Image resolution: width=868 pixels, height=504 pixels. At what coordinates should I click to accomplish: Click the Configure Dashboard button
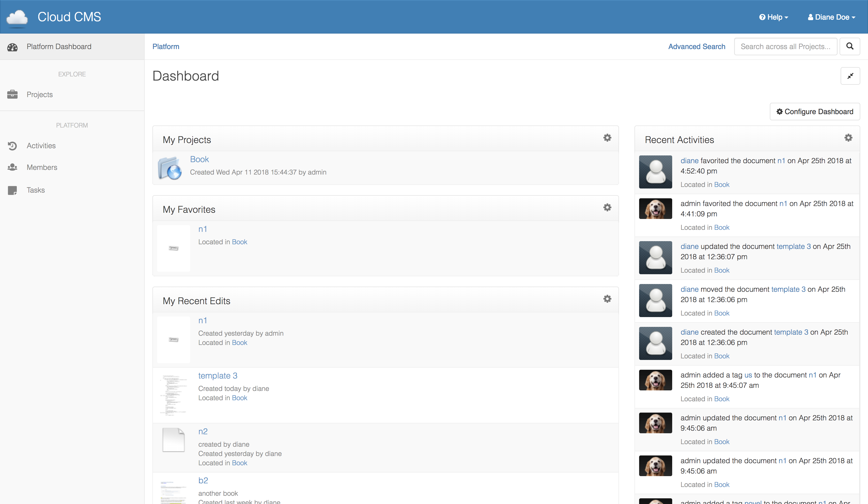point(815,111)
